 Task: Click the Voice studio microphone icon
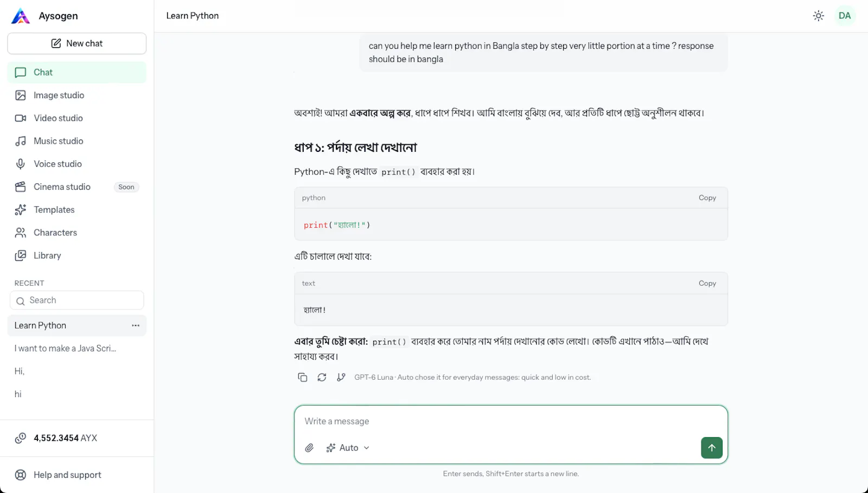click(21, 164)
